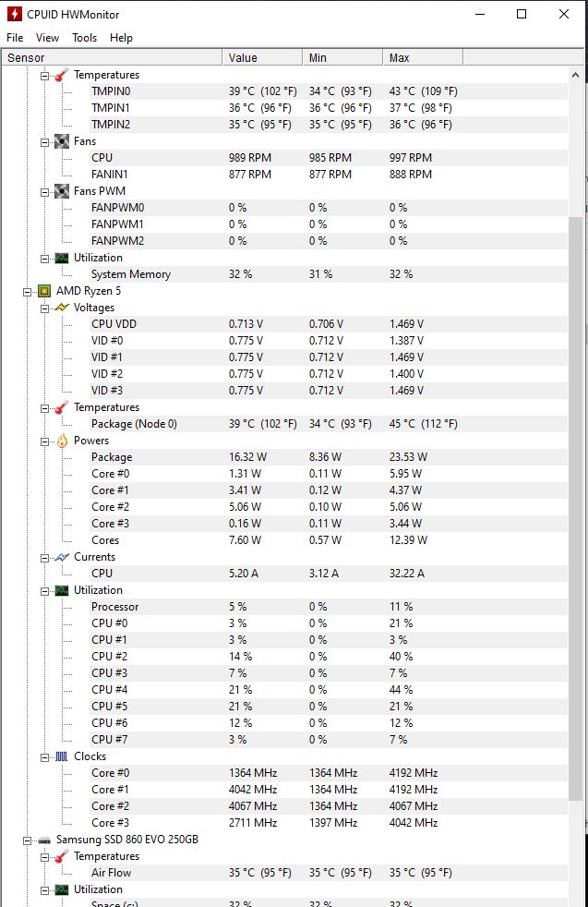Collapse the Samsung SSD 860 EVO node
The image size is (588, 907).
coord(27,840)
